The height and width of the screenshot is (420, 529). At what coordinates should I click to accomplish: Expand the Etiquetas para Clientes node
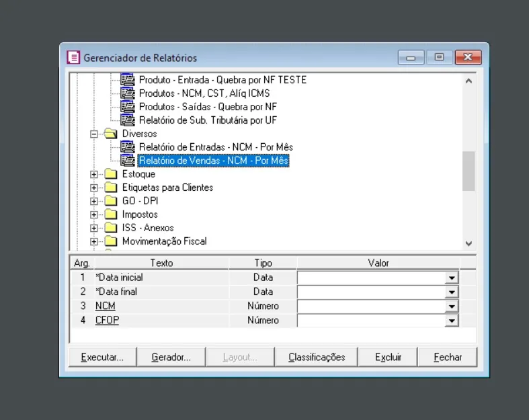click(94, 188)
